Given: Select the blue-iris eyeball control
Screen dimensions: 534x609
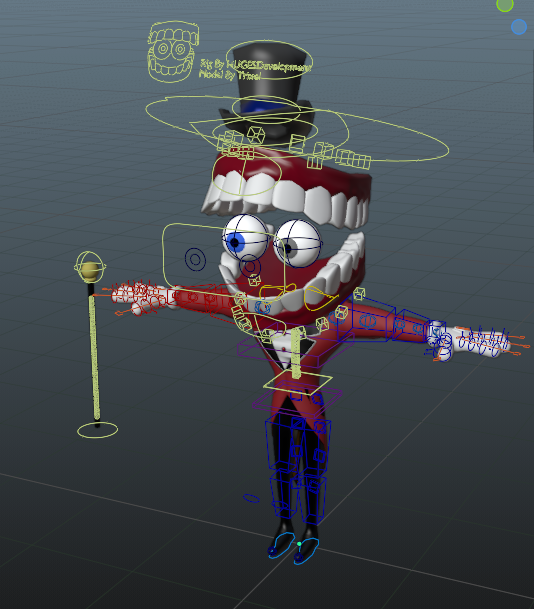Looking at the screenshot, I should pyautogui.click(x=245, y=237).
